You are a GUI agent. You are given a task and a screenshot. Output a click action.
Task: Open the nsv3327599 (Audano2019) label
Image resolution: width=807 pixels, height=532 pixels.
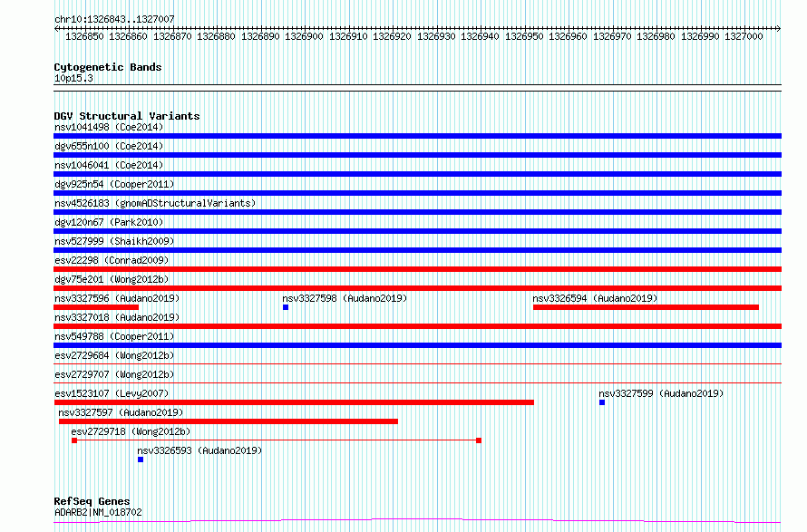(661, 393)
